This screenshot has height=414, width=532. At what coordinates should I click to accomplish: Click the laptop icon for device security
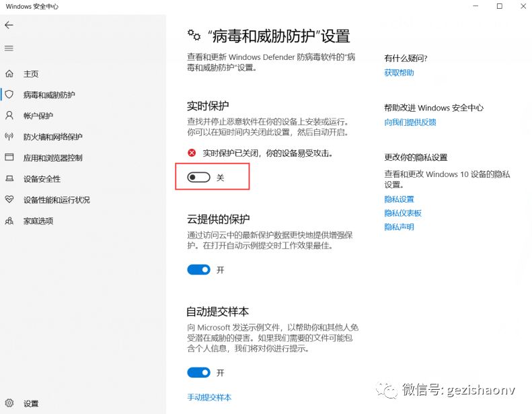[9, 178]
